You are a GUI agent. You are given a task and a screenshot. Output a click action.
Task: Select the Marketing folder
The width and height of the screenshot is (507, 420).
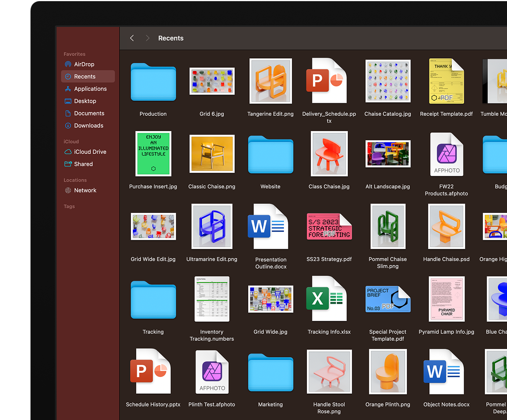271,373
